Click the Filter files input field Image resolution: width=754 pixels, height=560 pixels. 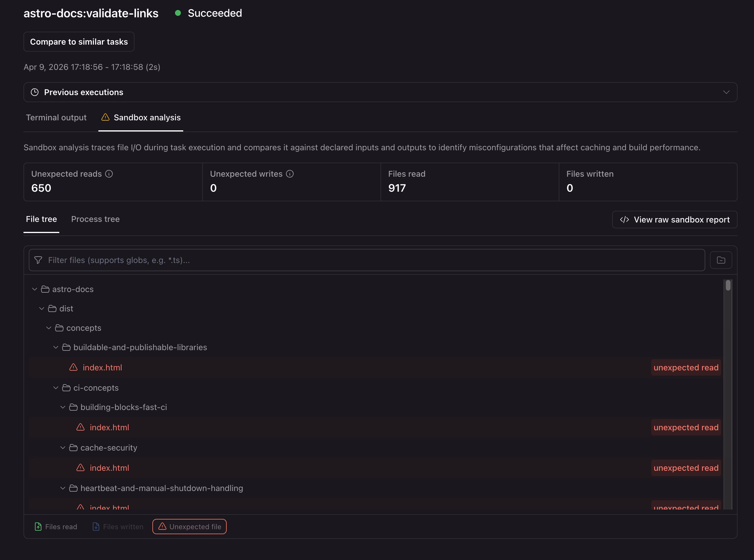coord(367,260)
